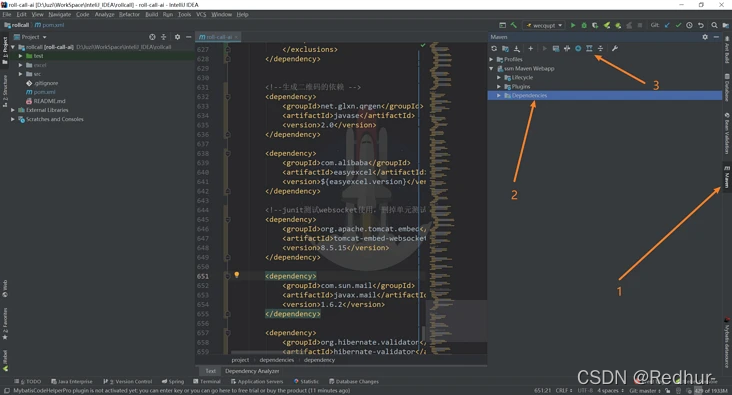Image resolution: width=732 pixels, height=395 pixels.
Task: Open the Tools menu
Action: coord(184,14)
